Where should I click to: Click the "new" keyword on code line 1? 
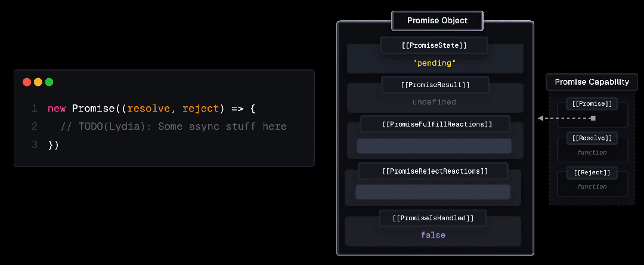(x=57, y=109)
